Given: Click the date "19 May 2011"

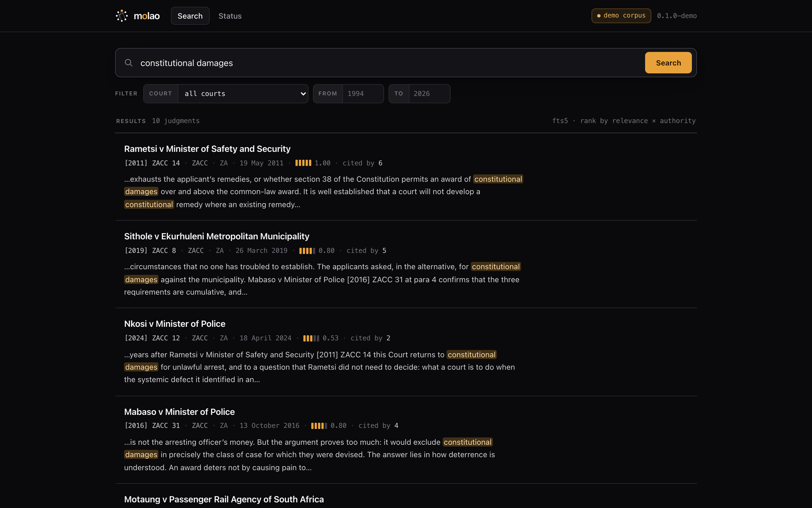Looking at the screenshot, I should click(261, 163).
